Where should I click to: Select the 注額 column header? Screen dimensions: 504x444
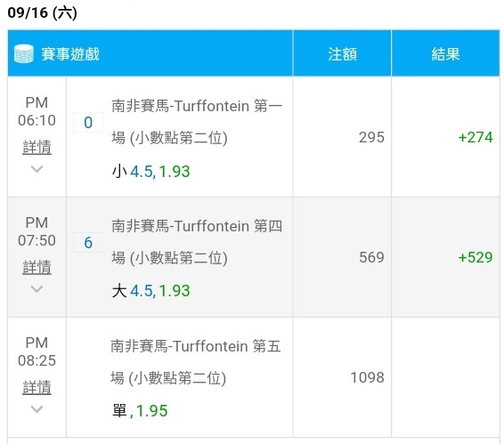tap(342, 53)
